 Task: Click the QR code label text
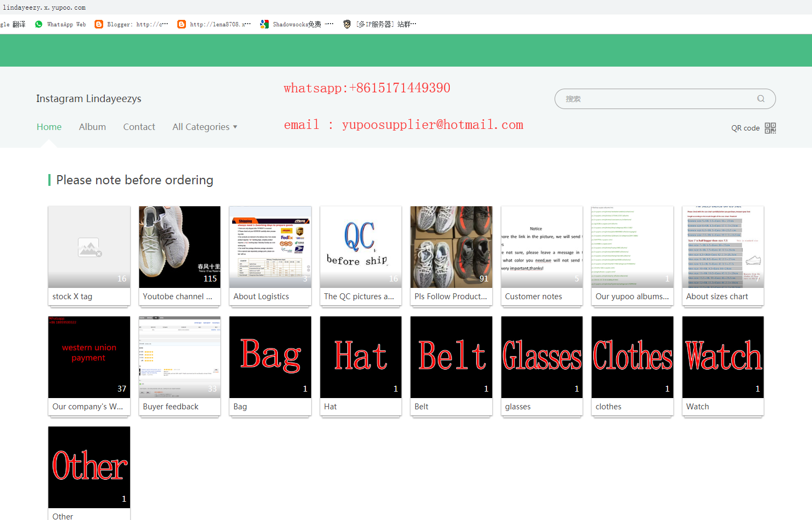click(x=745, y=128)
